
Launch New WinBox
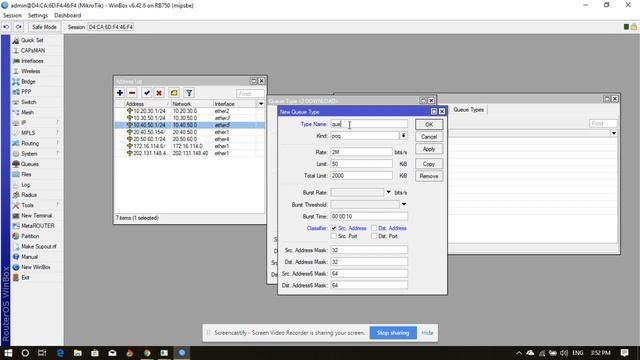pos(36,267)
